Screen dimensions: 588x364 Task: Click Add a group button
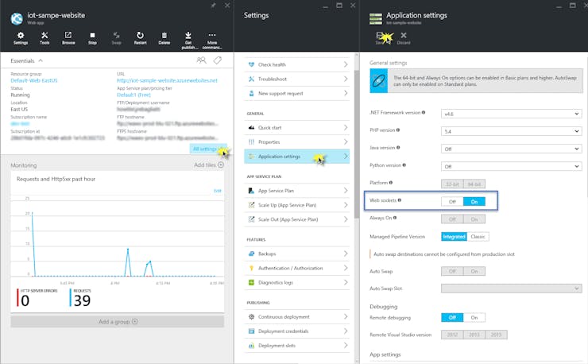click(x=118, y=322)
